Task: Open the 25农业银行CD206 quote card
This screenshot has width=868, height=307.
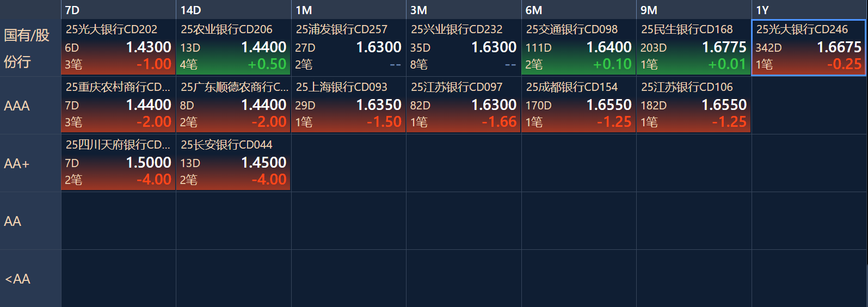Action: coord(233,47)
